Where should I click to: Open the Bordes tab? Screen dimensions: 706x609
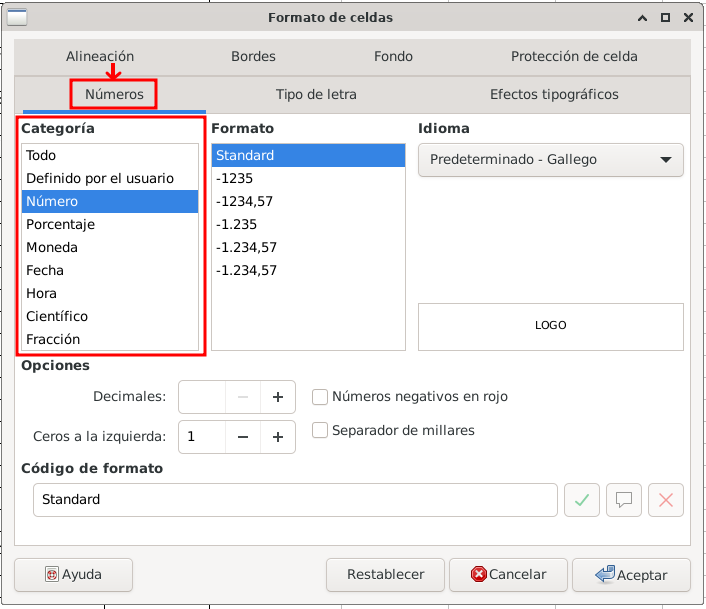pos(253,56)
